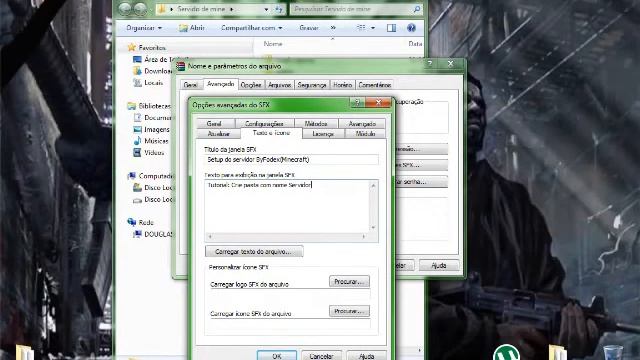Screen dimensions: 640x360
Task: Open the Vídeos library in the sidebar
Action: (149, 153)
